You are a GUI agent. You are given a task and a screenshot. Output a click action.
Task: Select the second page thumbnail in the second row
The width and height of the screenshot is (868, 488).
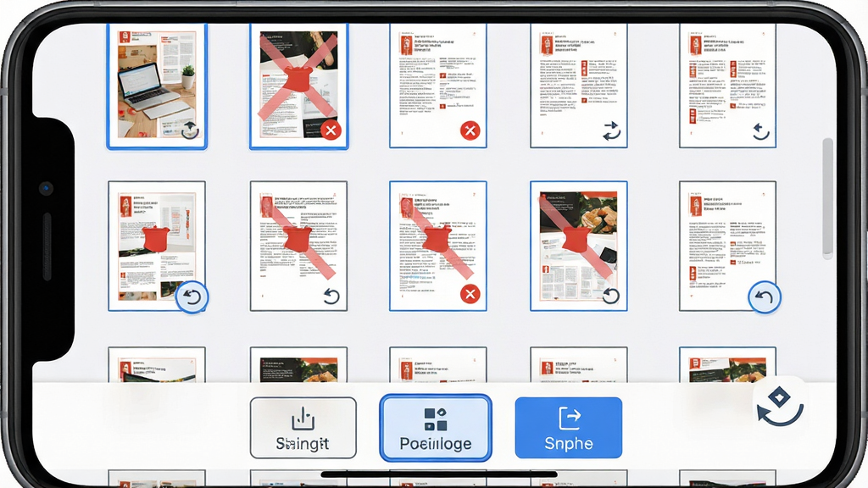pos(299,246)
